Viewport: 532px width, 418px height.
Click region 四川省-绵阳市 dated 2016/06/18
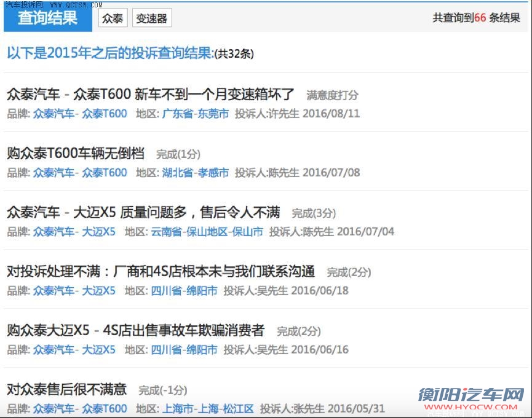(x=185, y=291)
